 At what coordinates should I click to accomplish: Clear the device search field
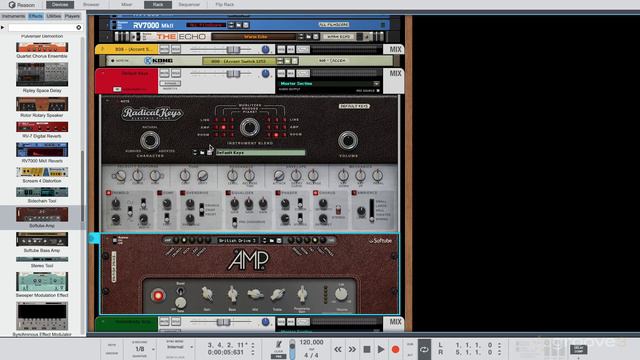pos(79,27)
